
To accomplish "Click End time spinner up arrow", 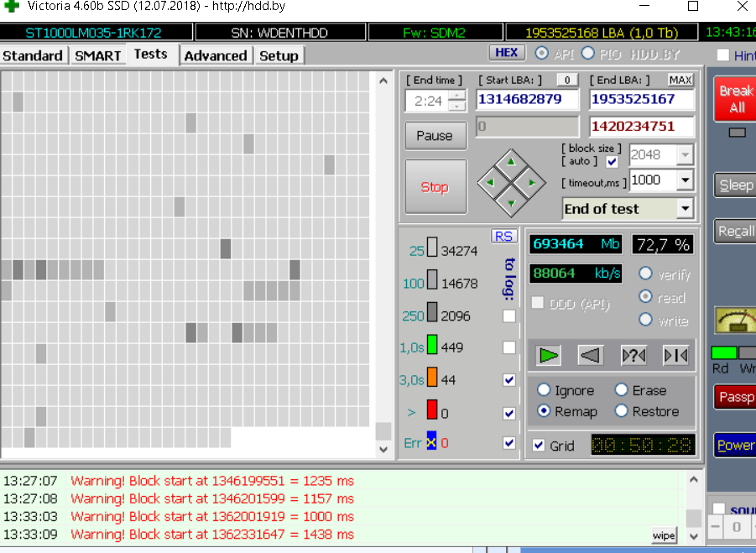I will [456, 95].
